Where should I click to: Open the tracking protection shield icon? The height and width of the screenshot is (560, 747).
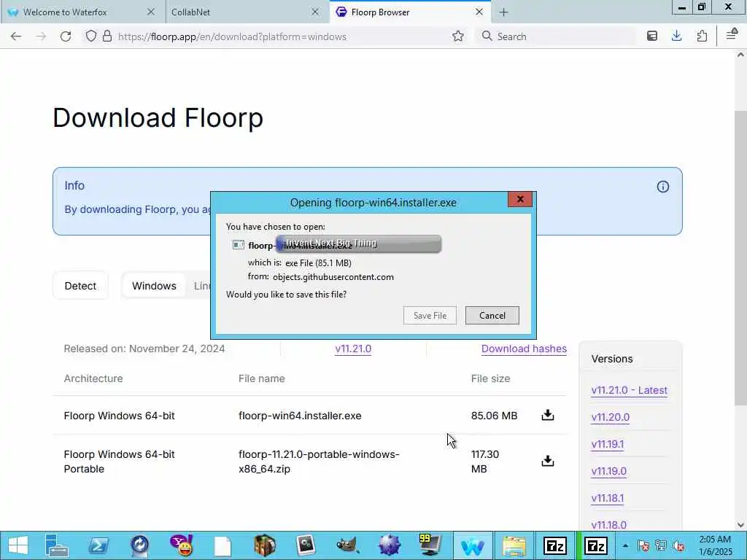(x=91, y=36)
